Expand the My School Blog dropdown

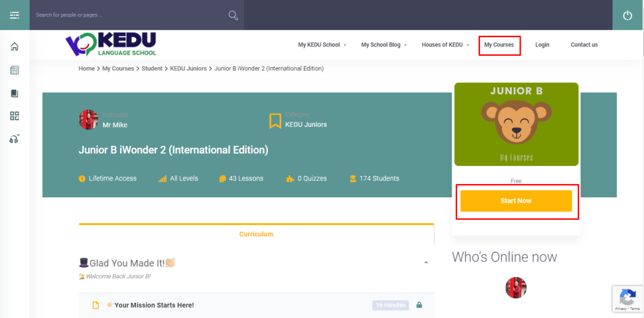coord(384,45)
